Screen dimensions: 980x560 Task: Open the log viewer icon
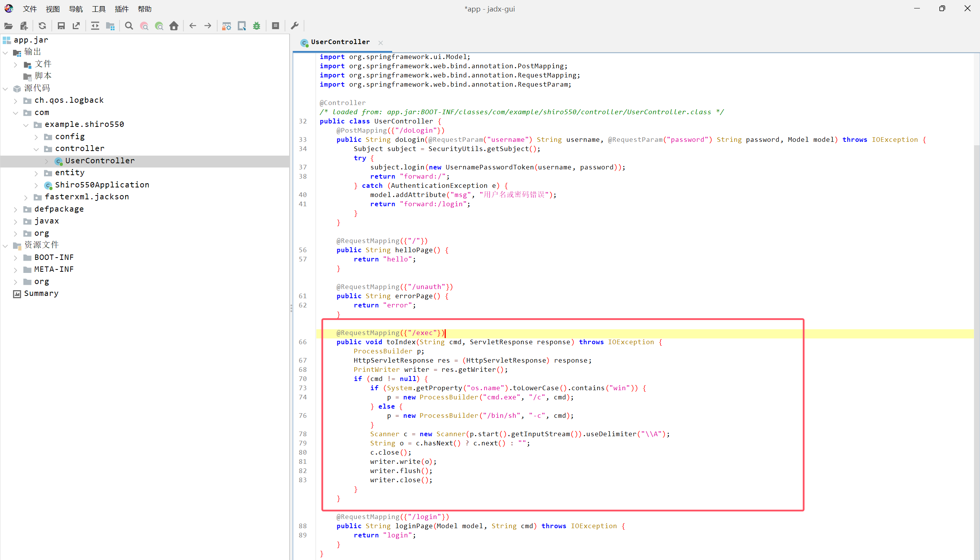tap(275, 26)
